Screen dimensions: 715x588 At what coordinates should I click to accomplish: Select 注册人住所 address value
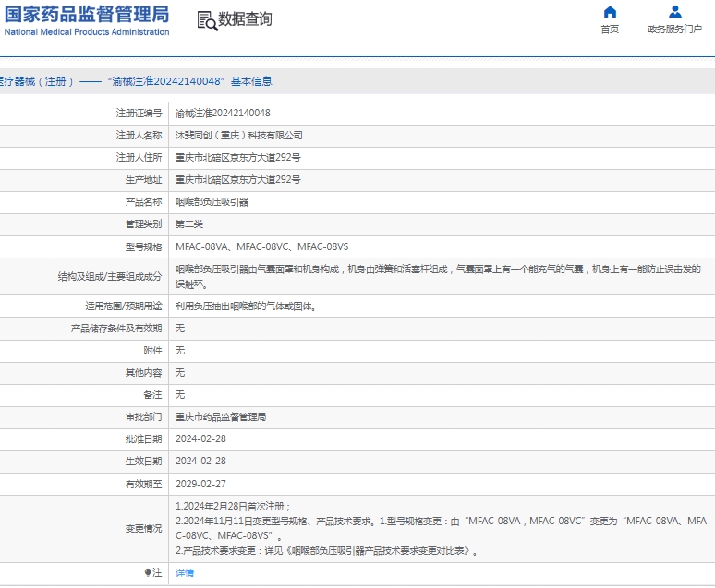pyautogui.click(x=238, y=158)
